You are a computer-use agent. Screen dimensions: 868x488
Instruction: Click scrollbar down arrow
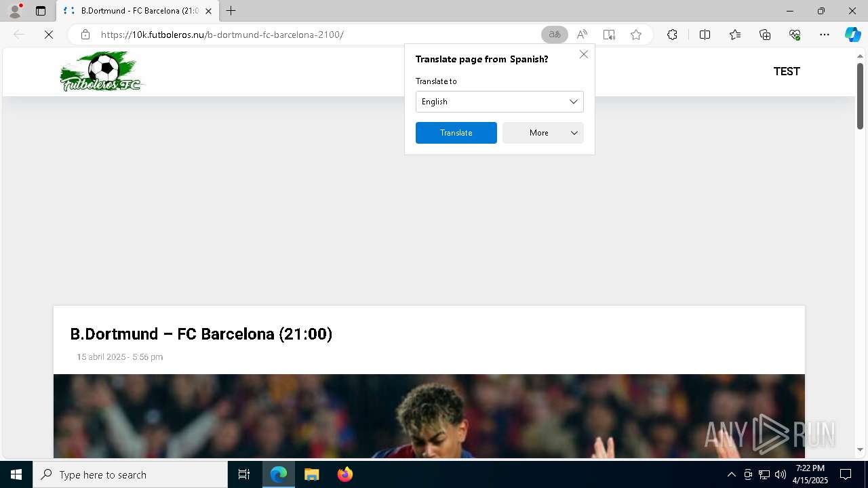pyautogui.click(x=860, y=449)
